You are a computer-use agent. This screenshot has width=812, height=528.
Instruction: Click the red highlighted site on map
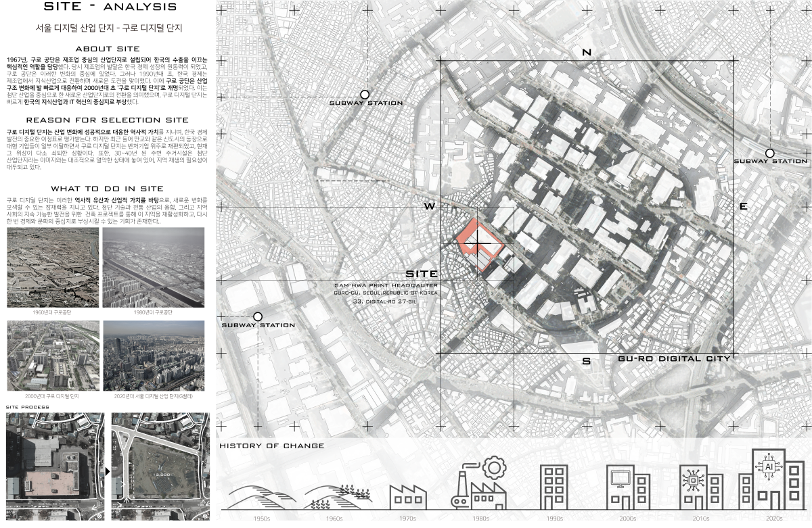478,247
